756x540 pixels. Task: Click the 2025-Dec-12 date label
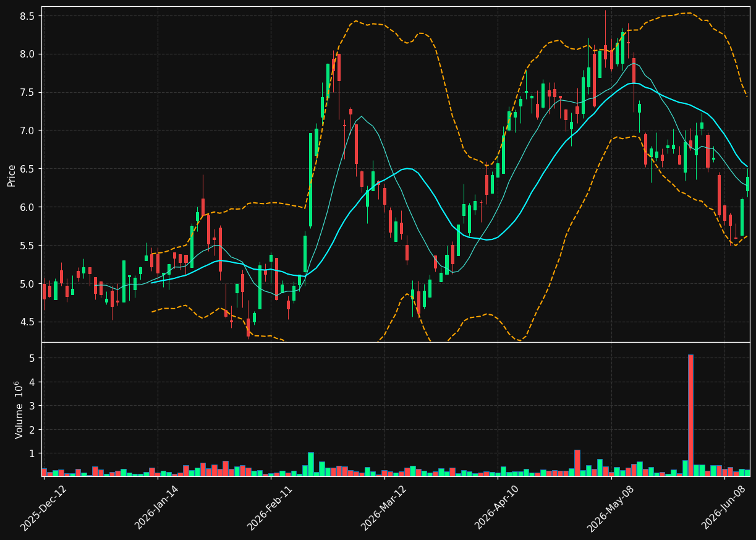[x=44, y=508]
